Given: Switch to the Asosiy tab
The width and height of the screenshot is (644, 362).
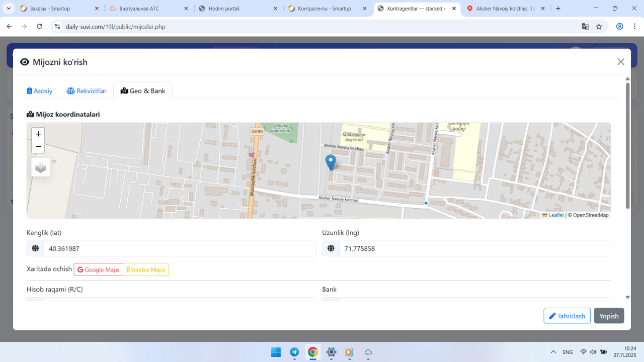Looking at the screenshot, I should (40, 91).
